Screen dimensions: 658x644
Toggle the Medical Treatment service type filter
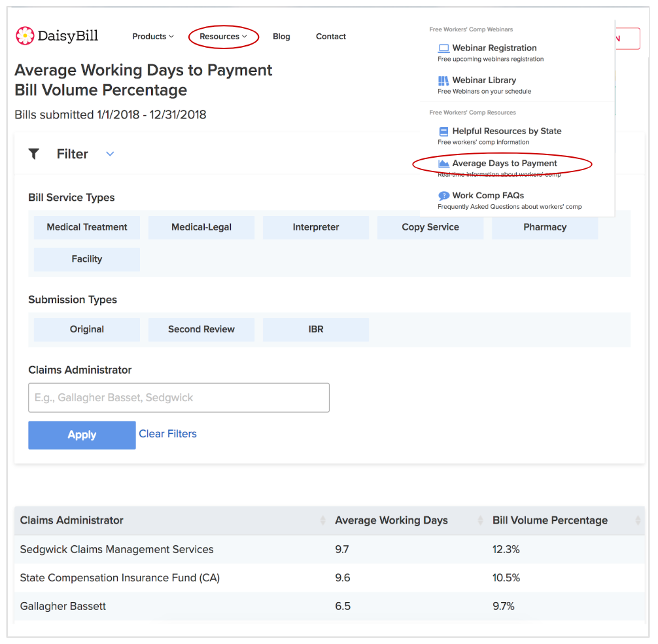click(x=87, y=227)
